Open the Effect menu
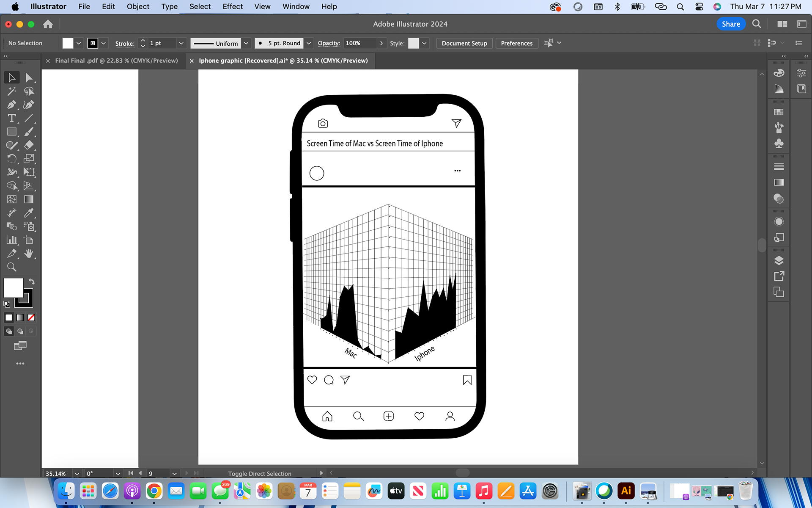This screenshot has width=812, height=508. (x=233, y=7)
